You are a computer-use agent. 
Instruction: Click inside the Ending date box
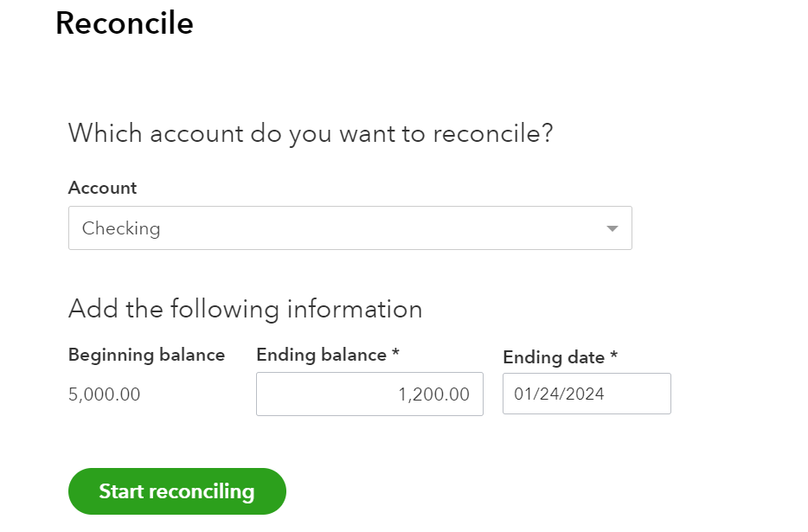[587, 394]
